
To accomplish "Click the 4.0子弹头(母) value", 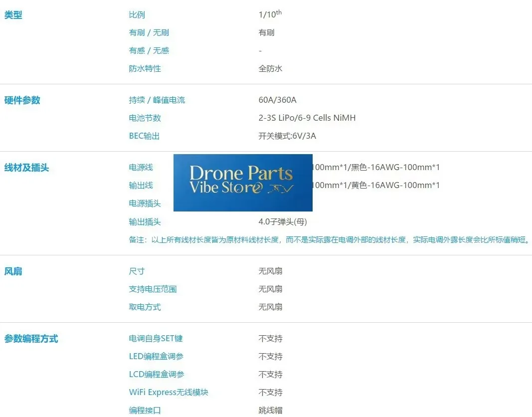I will pos(283,221).
